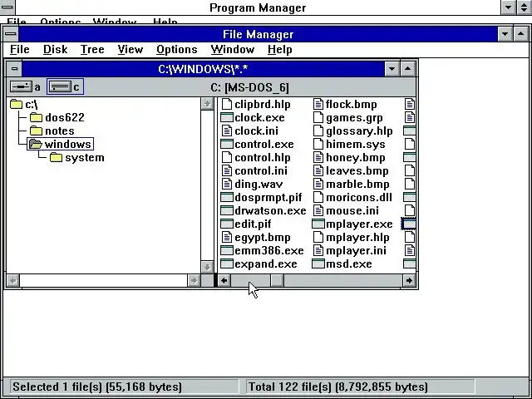Open File Manager window control menu box

[x=11, y=34]
